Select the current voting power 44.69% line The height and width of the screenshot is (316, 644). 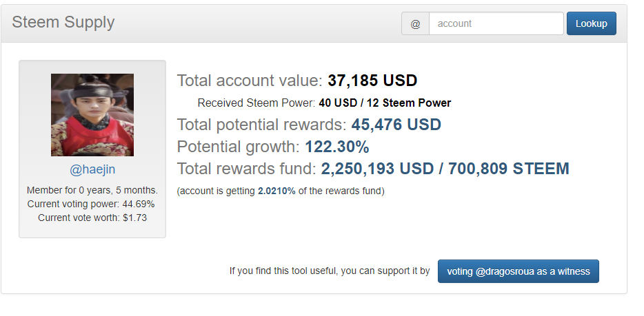(92, 204)
